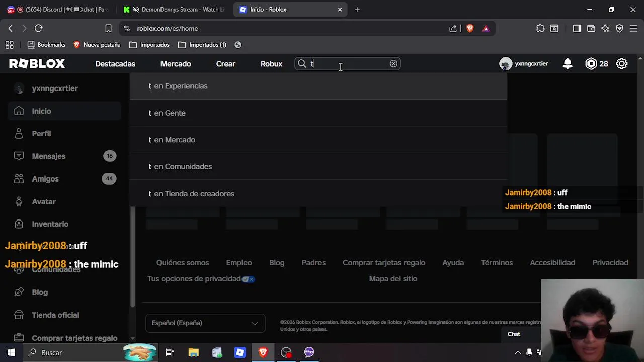Open Destacadas in Roblox header
The height and width of the screenshot is (362, 644).
point(115,64)
